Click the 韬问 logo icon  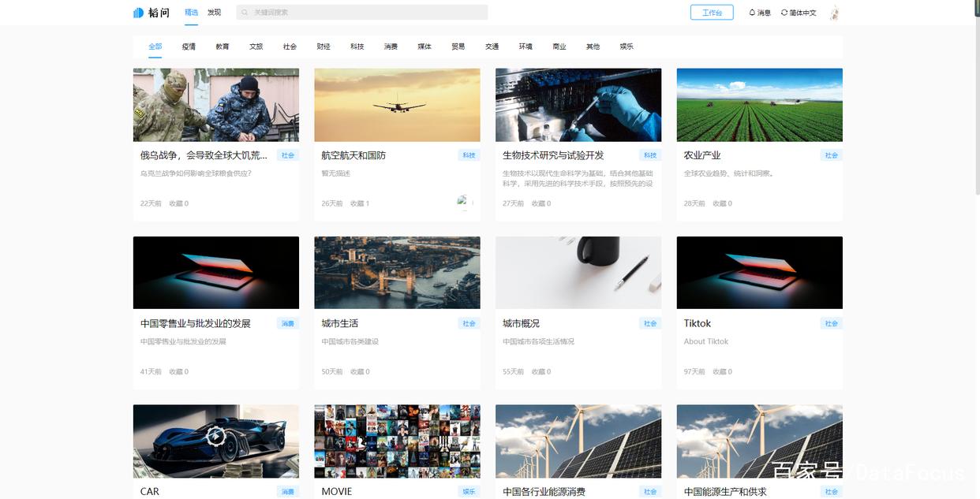pyautogui.click(x=137, y=12)
